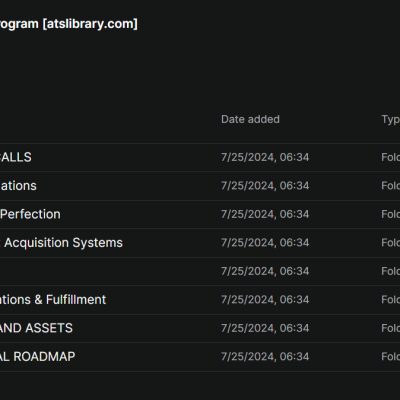Open the 'AND ASSETS' folder row
Screen dimensions: 400x400
coord(200,328)
